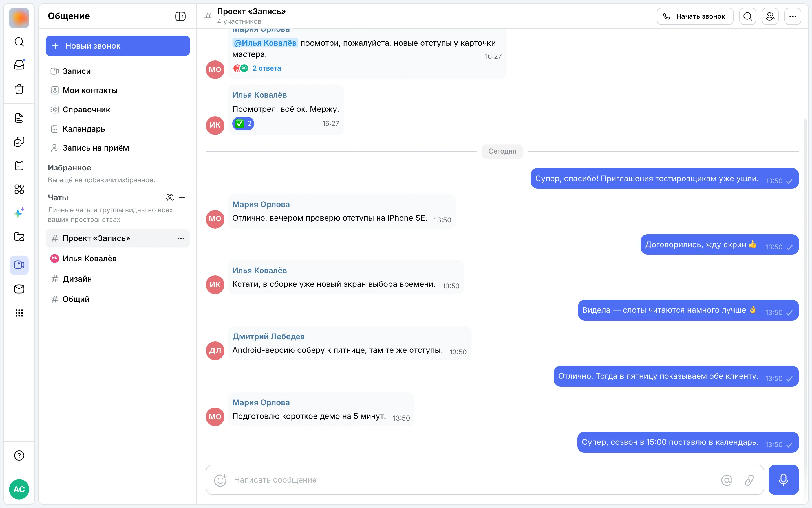Open Календарь section
Screen dimensions: 812x508
tap(118, 129)
